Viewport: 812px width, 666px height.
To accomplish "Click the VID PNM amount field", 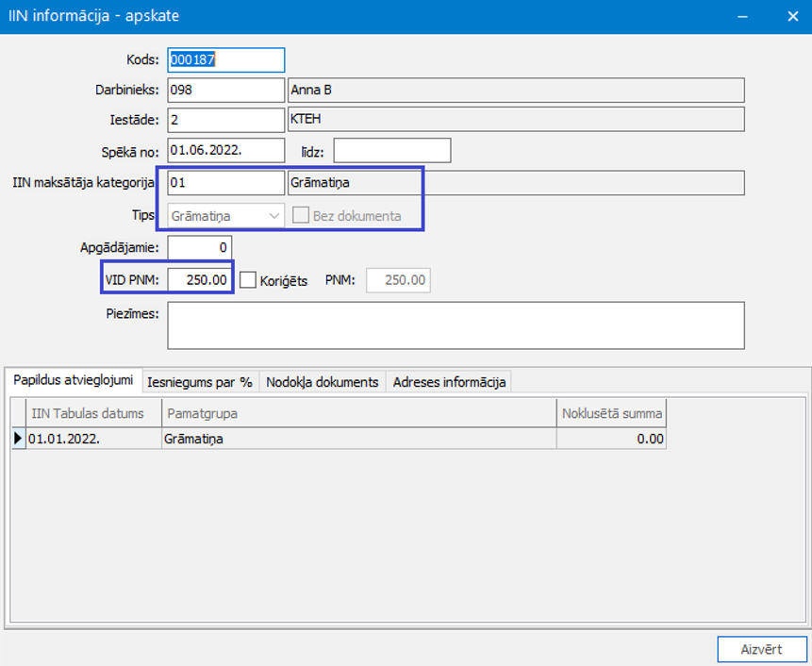I will (199, 280).
